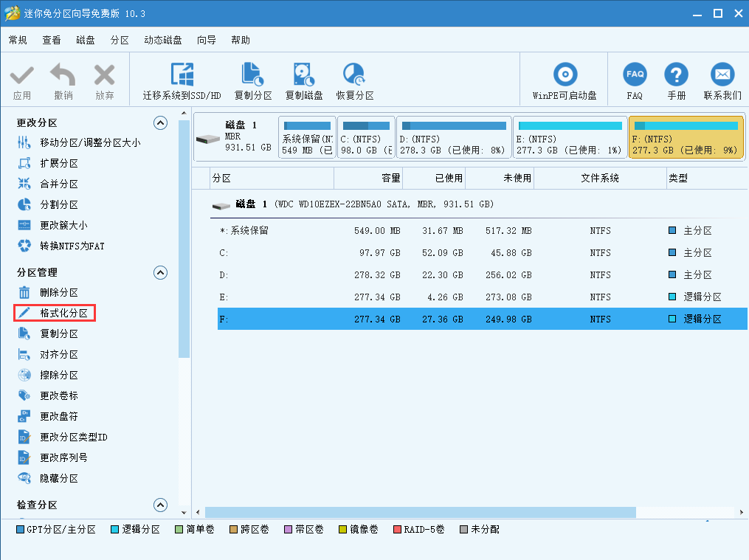Viewport: 749px width, 560px height.
Task: Choose 复制分区 in sidebar list
Action: (x=48, y=333)
